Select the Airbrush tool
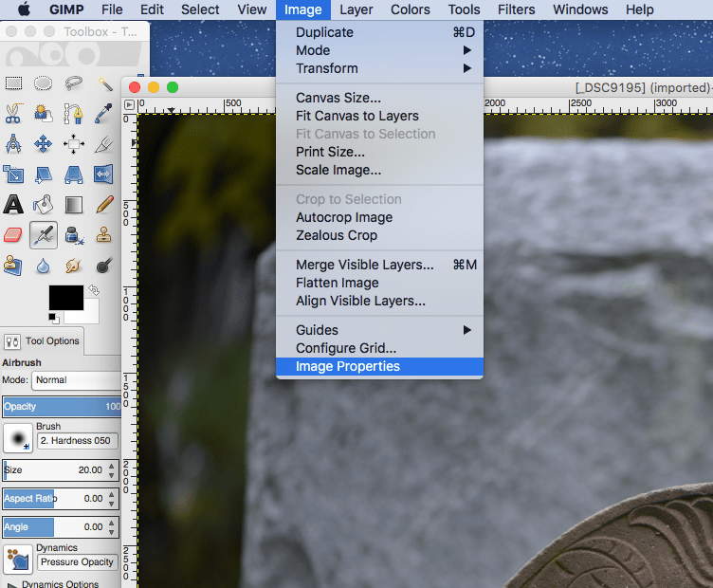The width and height of the screenshot is (713, 588). [x=44, y=235]
